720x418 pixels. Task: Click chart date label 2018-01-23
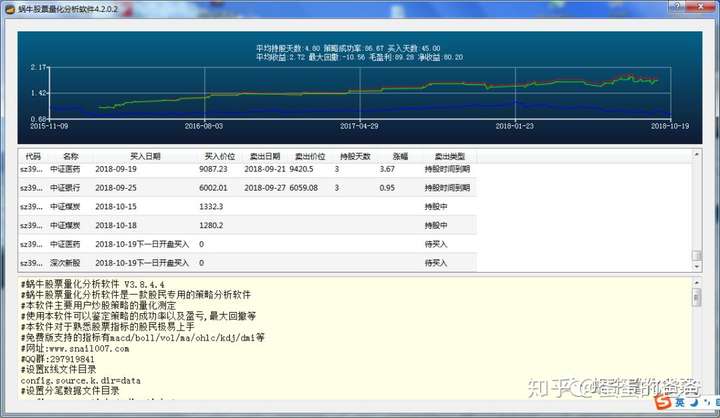(x=514, y=126)
